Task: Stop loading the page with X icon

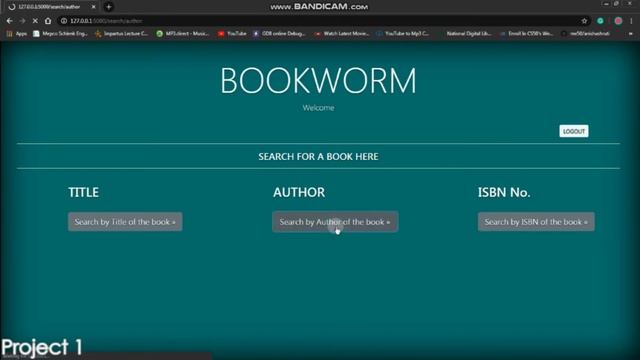Action: click(x=35, y=21)
